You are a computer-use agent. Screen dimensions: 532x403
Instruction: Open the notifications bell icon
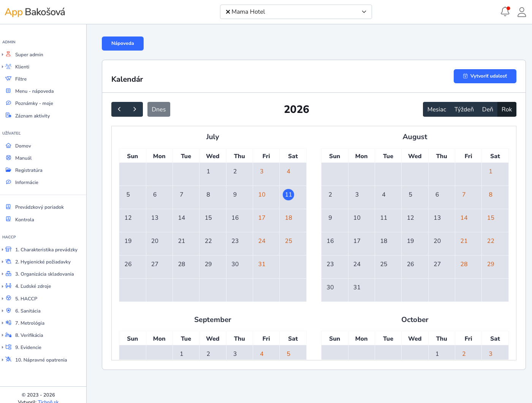point(505,12)
